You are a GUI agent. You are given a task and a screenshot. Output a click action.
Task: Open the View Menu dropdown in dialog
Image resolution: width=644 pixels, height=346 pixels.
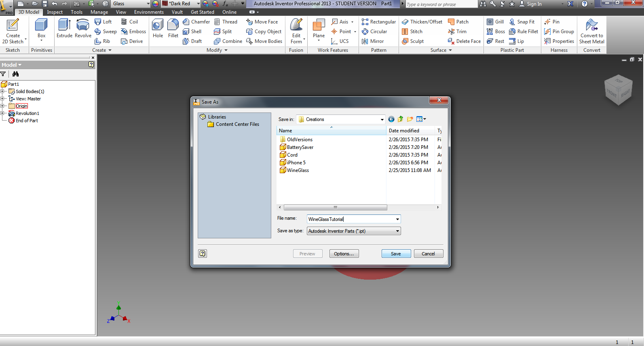click(421, 119)
